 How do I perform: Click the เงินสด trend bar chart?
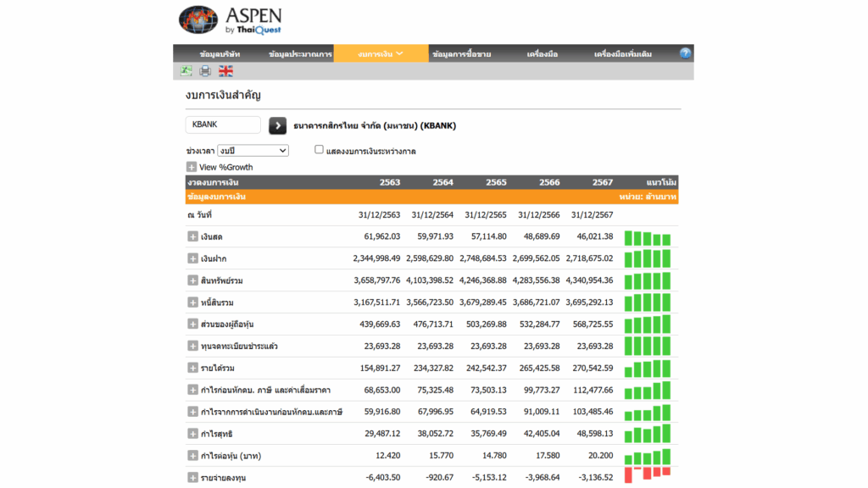pyautogui.click(x=648, y=238)
